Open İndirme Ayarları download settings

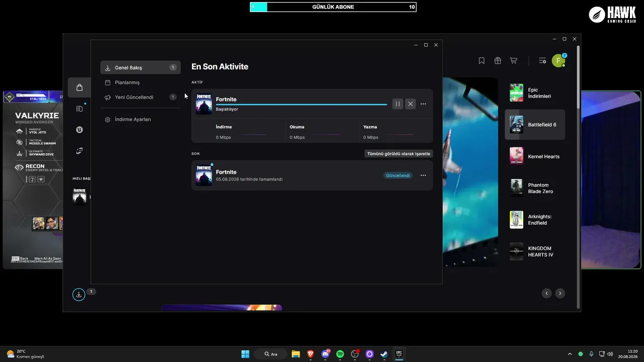point(140,120)
